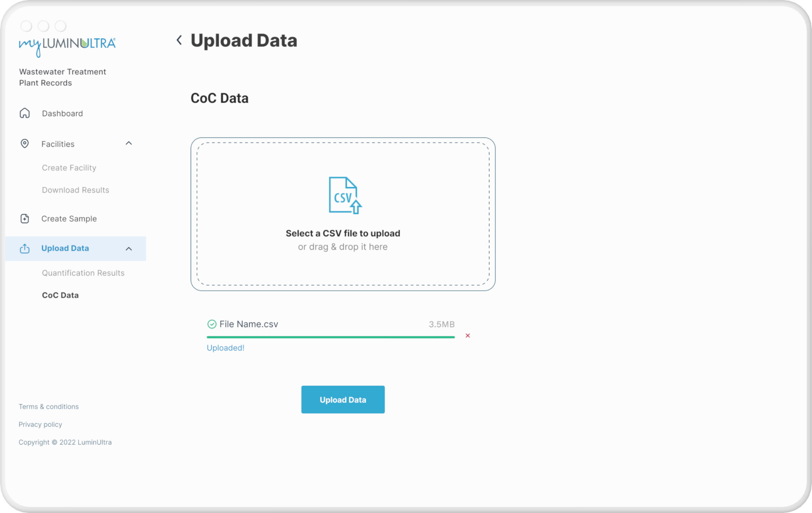Screen dimensions: 812x513
Task: Click the Create Sample document icon
Action: [x=25, y=218]
